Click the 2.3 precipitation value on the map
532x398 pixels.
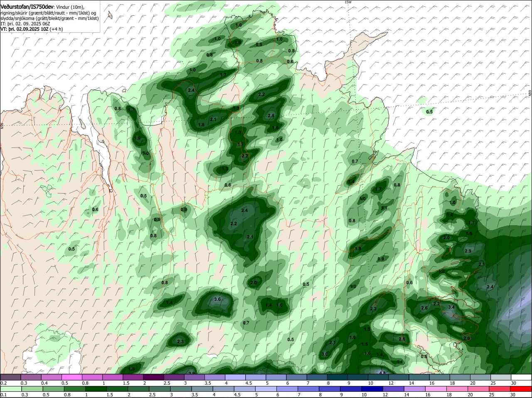pyautogui.click(x=180, y=341)
